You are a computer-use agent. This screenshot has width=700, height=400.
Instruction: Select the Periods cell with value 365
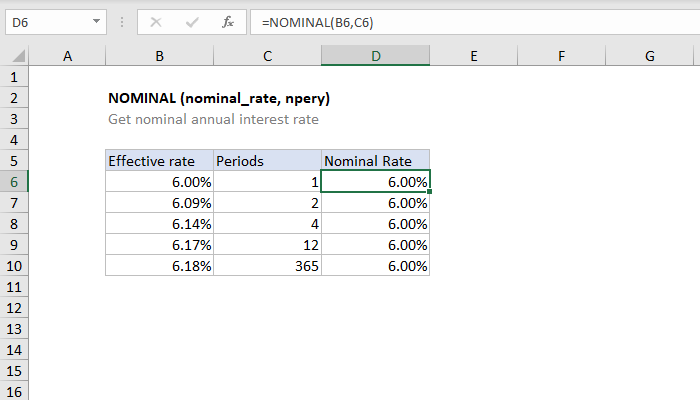(x=267, y=266)
